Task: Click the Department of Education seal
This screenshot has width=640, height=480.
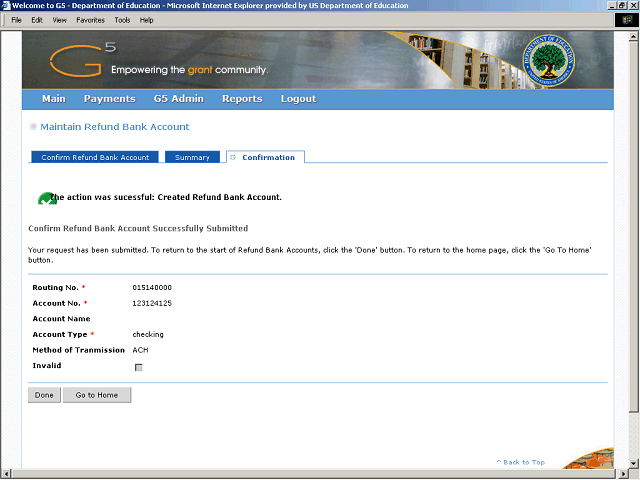Action: click(549, 60)
